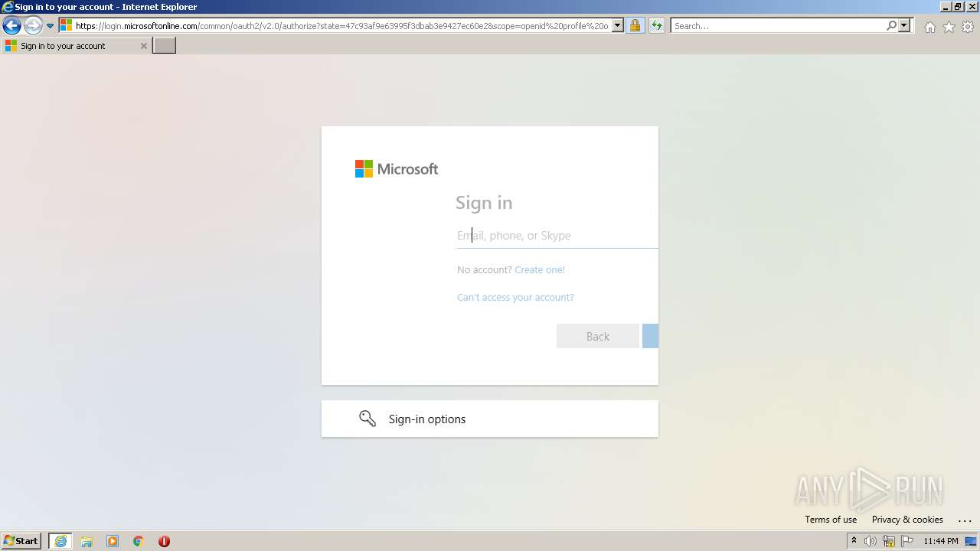Click the Home icon

click(929, 27)
